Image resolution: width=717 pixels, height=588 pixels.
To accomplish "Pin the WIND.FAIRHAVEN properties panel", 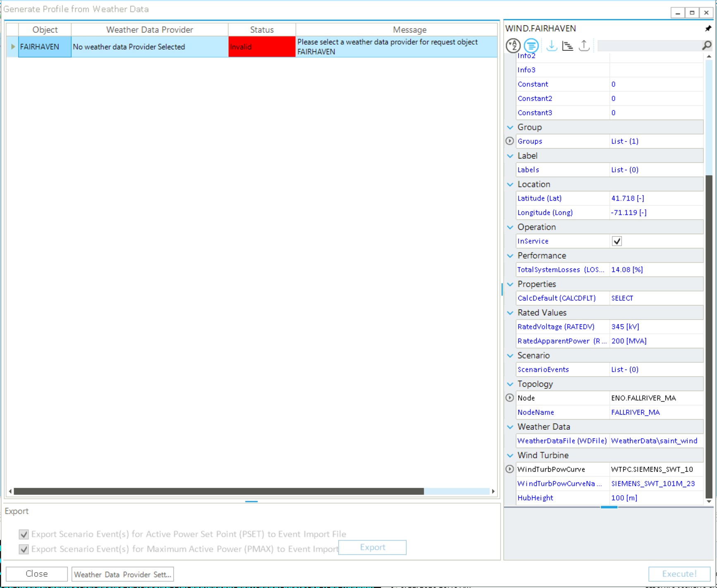I will tap(708, 29).
